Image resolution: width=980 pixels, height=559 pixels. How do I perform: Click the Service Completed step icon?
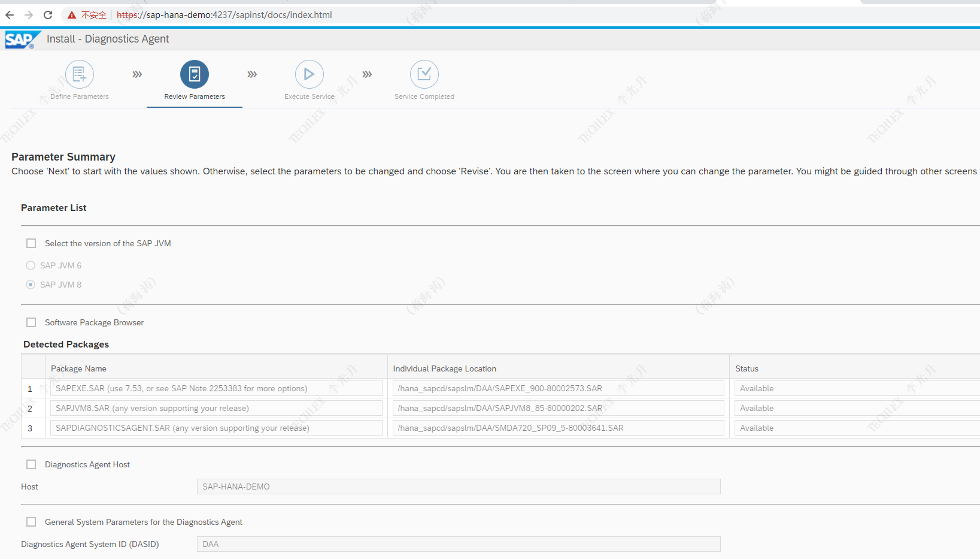[x=424, y=74]
